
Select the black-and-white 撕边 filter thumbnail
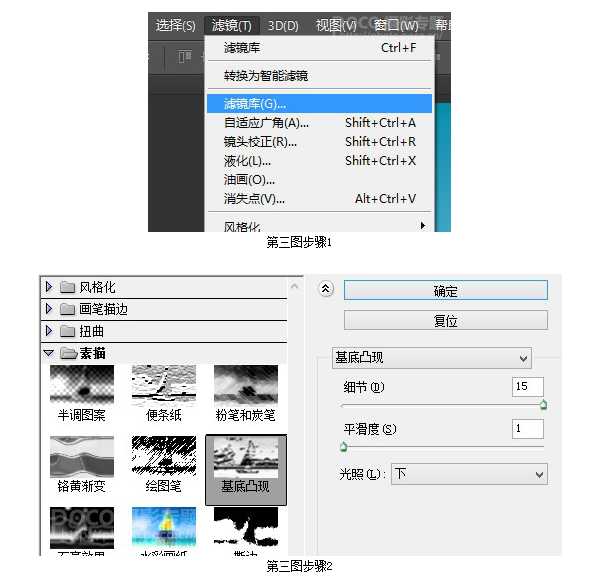coord(246,527)
